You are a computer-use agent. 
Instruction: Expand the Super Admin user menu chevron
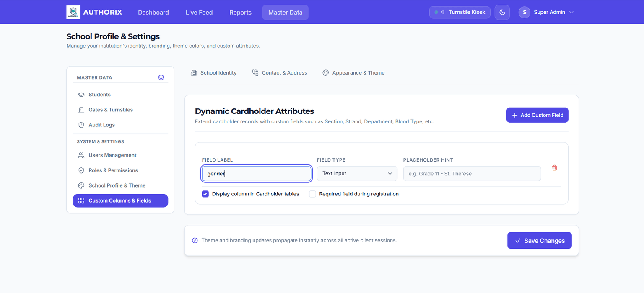pyautogui.click(x=571, y=12)
